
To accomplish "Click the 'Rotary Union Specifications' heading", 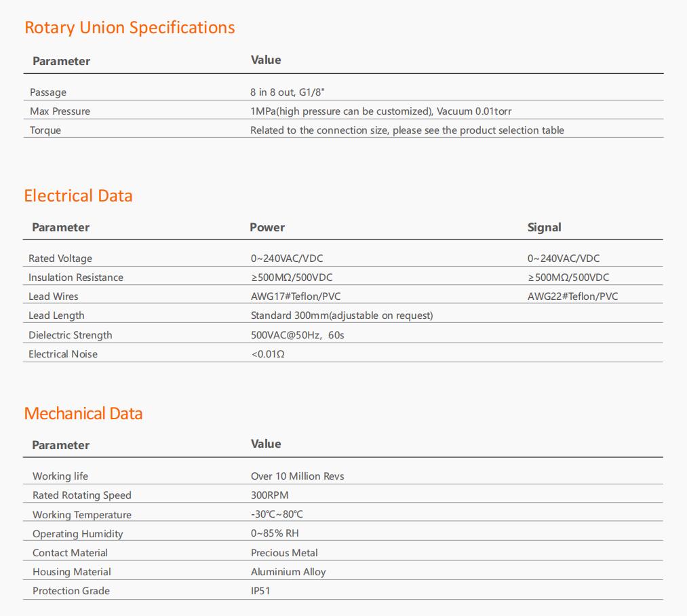I will coord(130,28).
